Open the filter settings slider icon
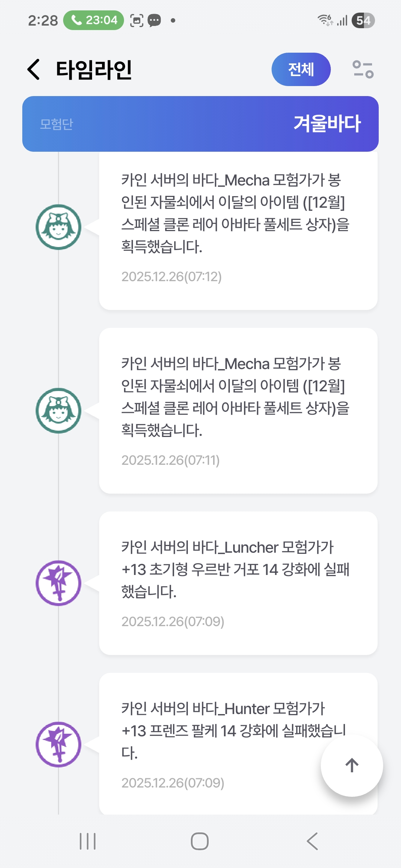 point(363,69)
